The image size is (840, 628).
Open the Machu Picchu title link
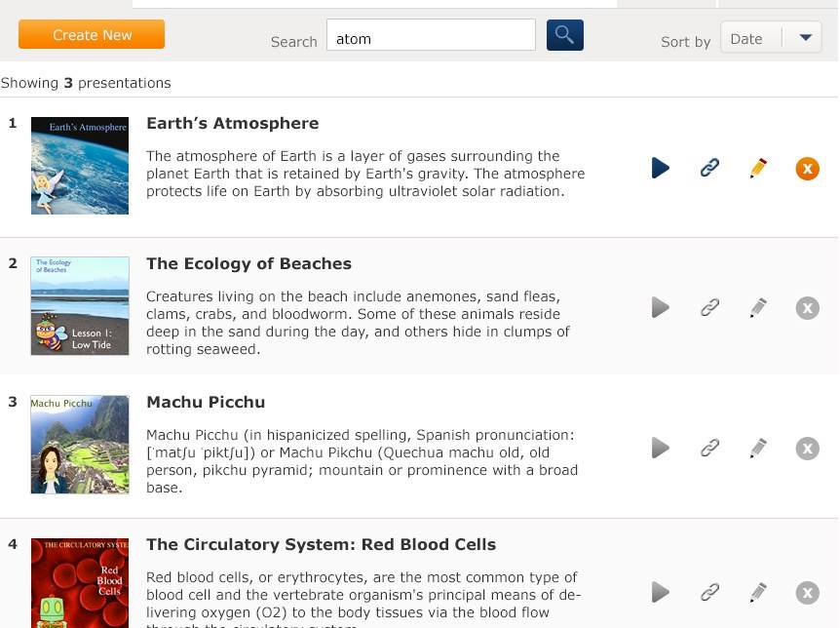tap(206, 402)
